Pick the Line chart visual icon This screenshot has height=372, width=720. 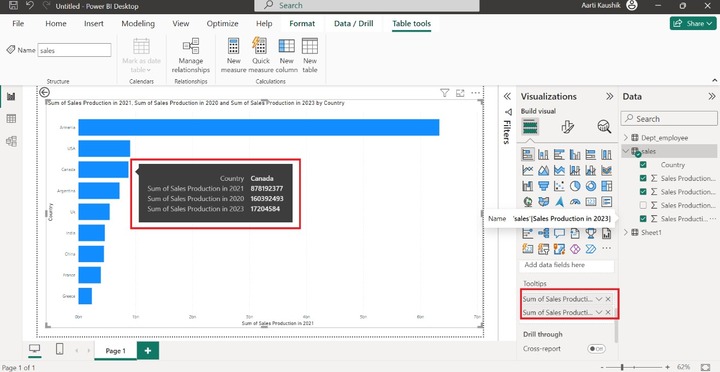528,170
